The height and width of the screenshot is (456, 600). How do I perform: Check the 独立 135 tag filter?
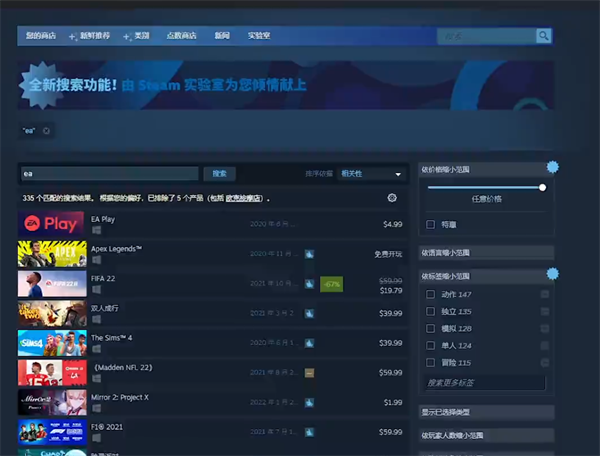[430, 311]
